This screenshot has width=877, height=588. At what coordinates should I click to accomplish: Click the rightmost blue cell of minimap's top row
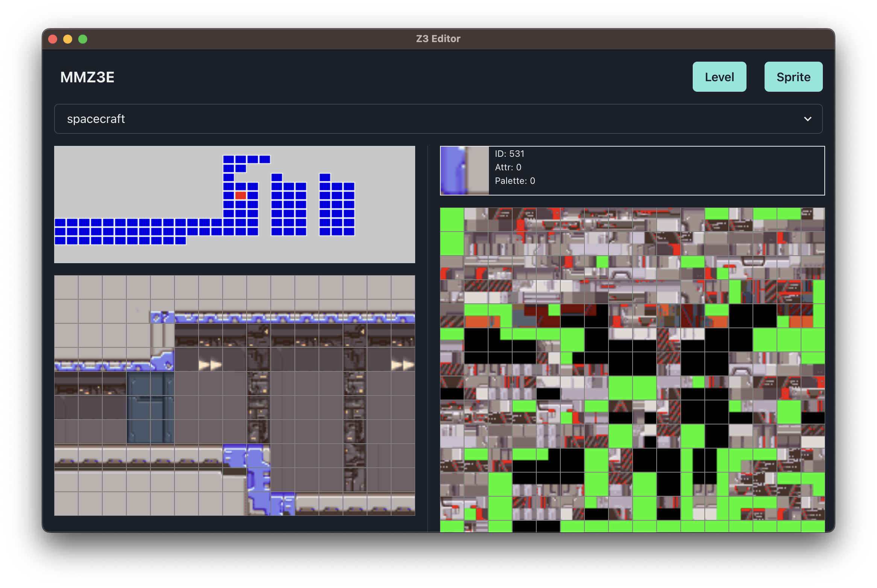coord(265,159)
